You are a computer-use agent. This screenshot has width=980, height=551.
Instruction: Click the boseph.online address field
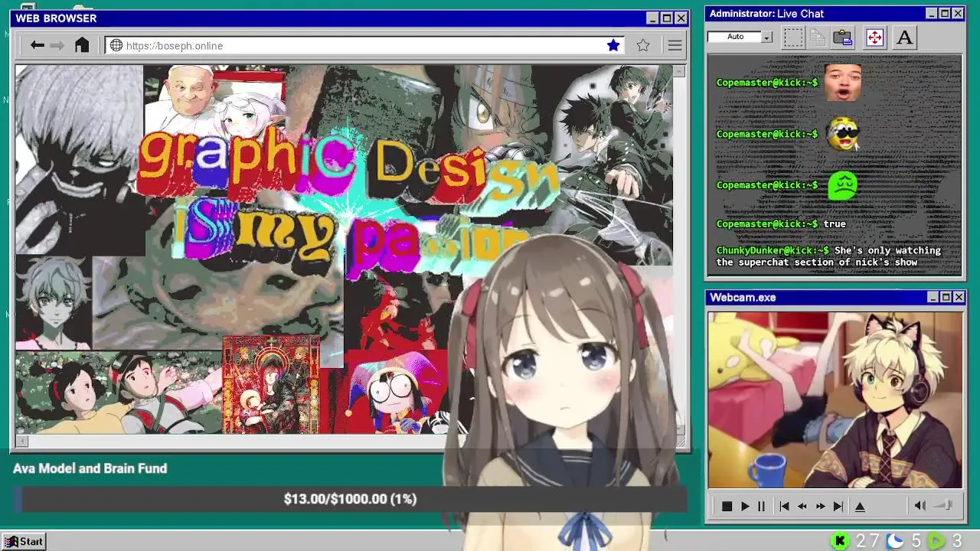point(366,45)
